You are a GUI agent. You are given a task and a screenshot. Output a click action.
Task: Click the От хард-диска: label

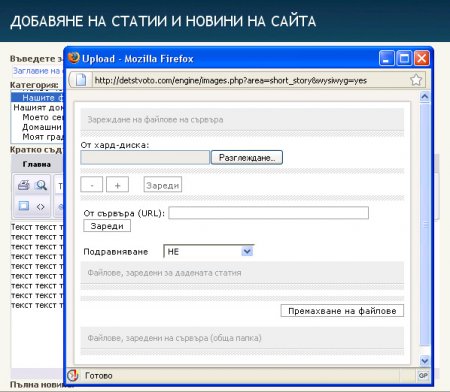(x=115, y=145)
